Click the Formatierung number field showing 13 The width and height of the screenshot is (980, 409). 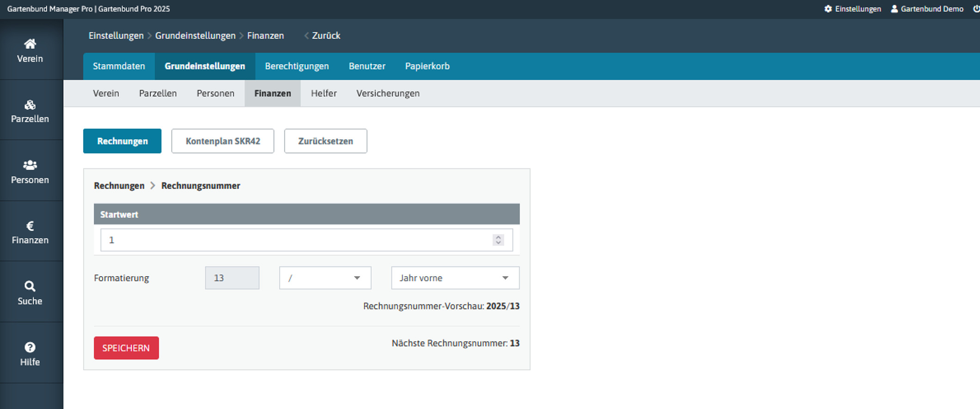pos(232,278)
